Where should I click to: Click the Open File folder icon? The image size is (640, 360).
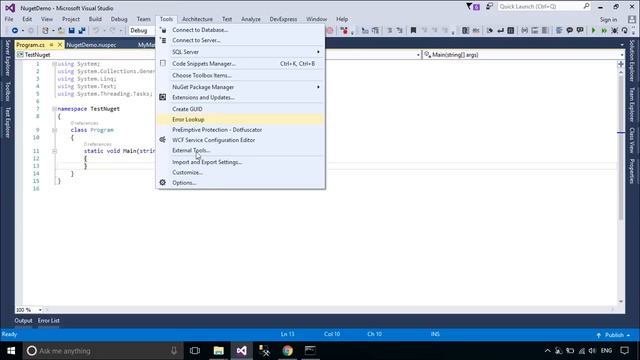[x=61, y=31]
